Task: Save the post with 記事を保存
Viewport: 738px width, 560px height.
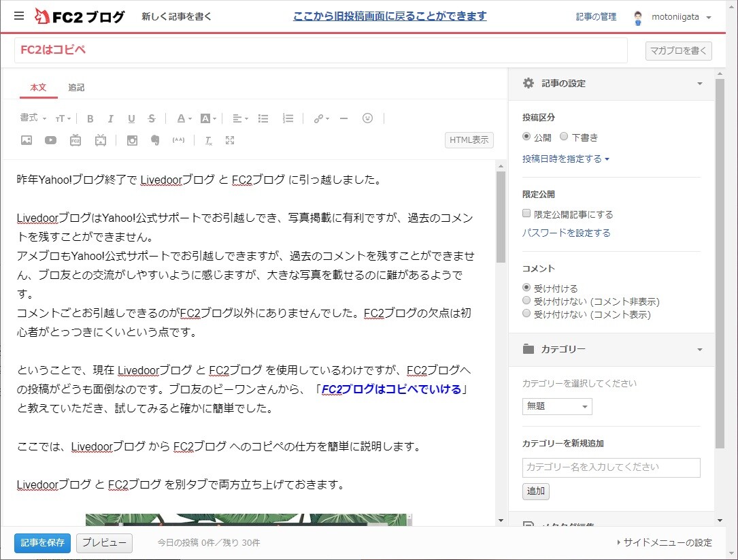Action: 42,542
